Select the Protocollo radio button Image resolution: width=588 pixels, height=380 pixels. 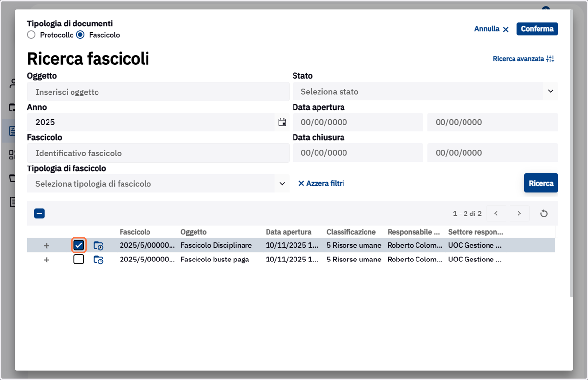click(x=31, y=35)
